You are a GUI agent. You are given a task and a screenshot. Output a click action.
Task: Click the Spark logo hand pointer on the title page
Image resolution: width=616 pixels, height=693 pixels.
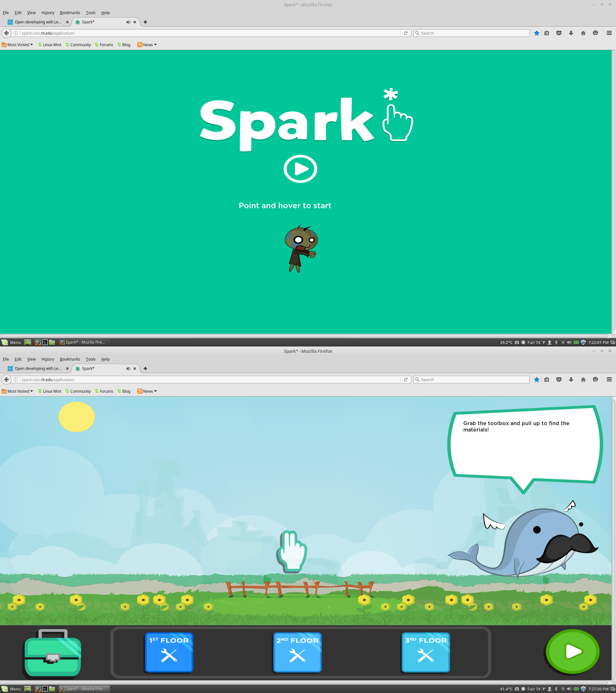[397, 123]
